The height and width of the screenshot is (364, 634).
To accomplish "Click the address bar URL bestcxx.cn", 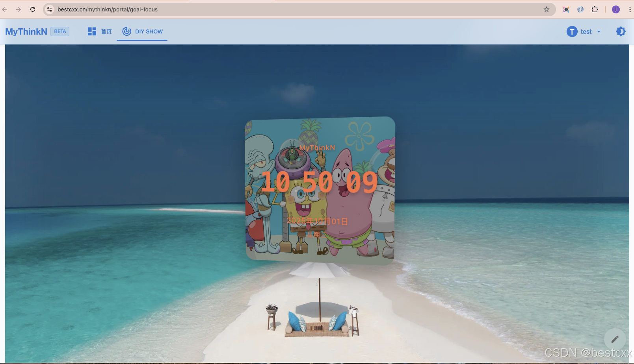I will (108, 9).
